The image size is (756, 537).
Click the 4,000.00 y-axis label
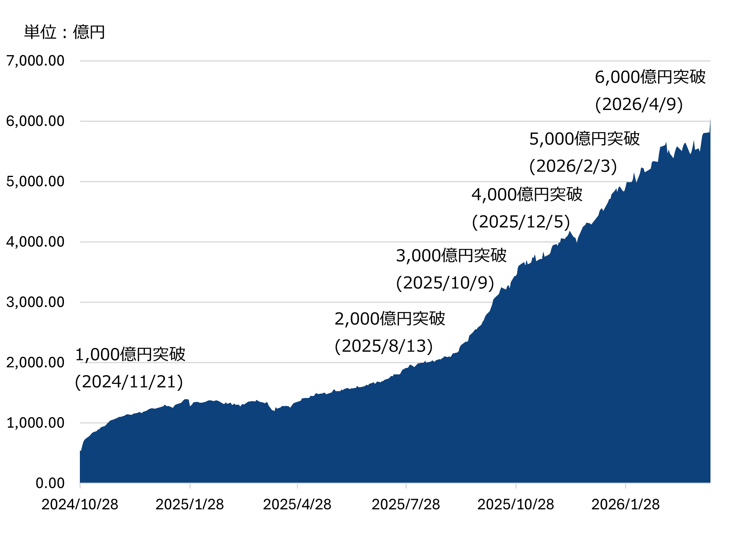tap(35, 242)
